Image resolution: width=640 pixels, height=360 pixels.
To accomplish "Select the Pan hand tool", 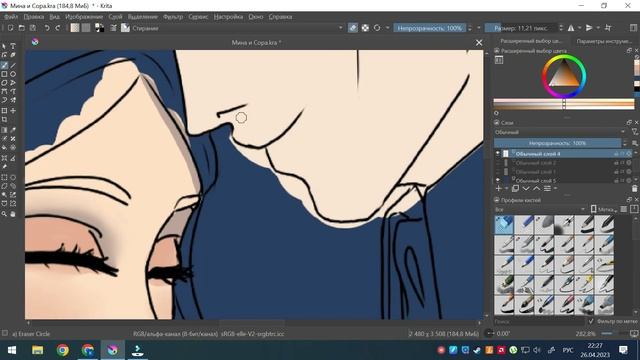I will tap(13, 213).
